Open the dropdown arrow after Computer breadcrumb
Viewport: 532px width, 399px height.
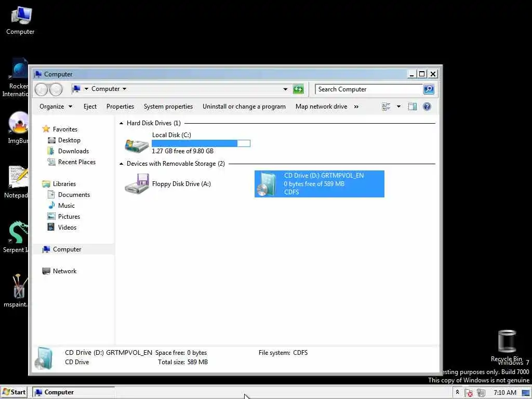click(125, 89)
